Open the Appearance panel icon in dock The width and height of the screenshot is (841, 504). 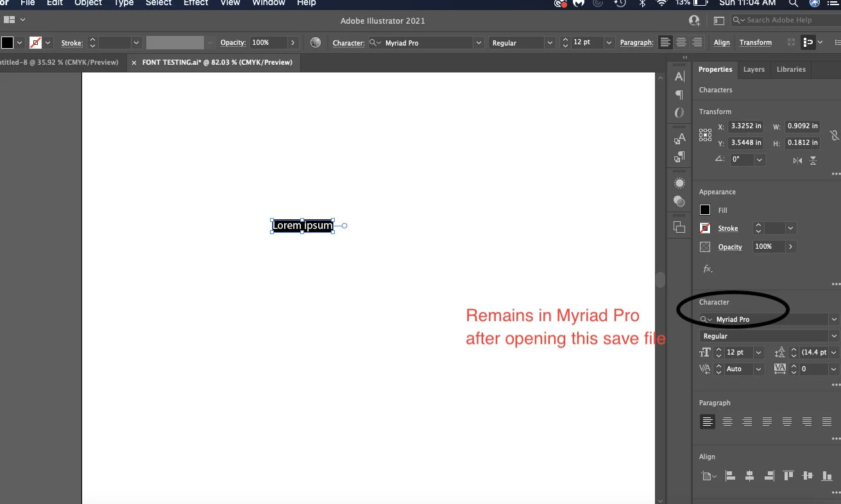point(679,183)
